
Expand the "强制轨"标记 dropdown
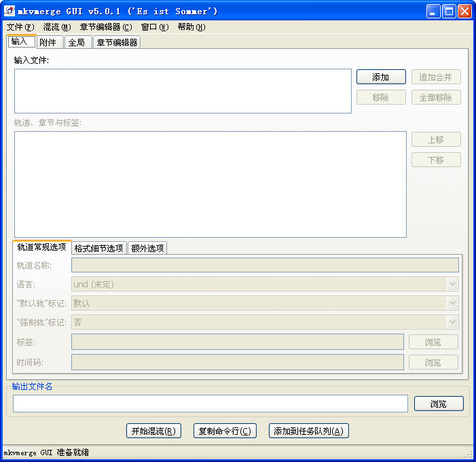point(452,322)
